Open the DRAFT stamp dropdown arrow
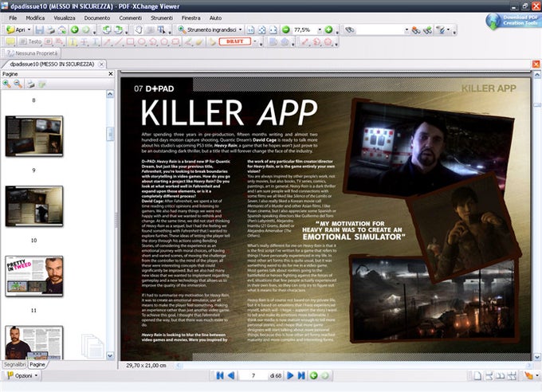Screen dimensions: 542x392 [255, 41]
